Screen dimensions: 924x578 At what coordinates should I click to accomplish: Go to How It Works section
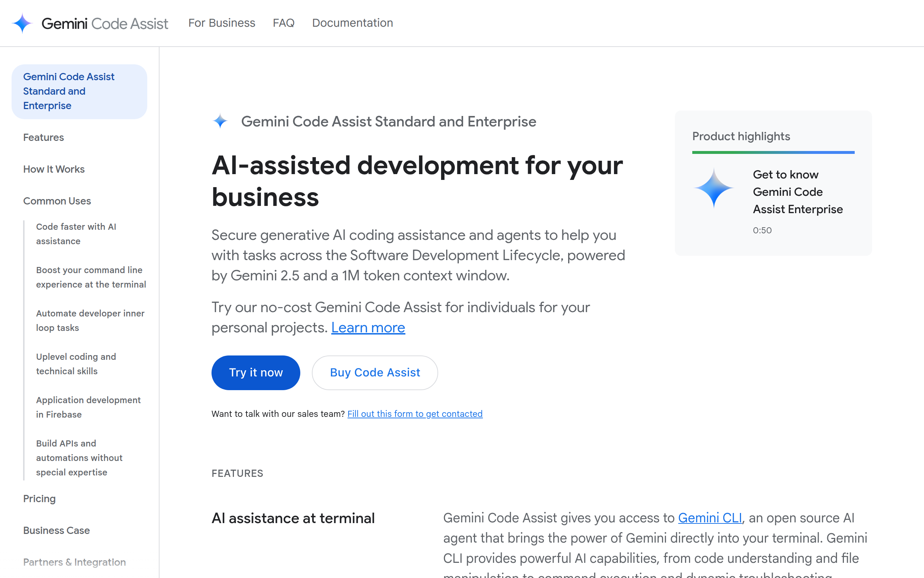coord(54,169)
